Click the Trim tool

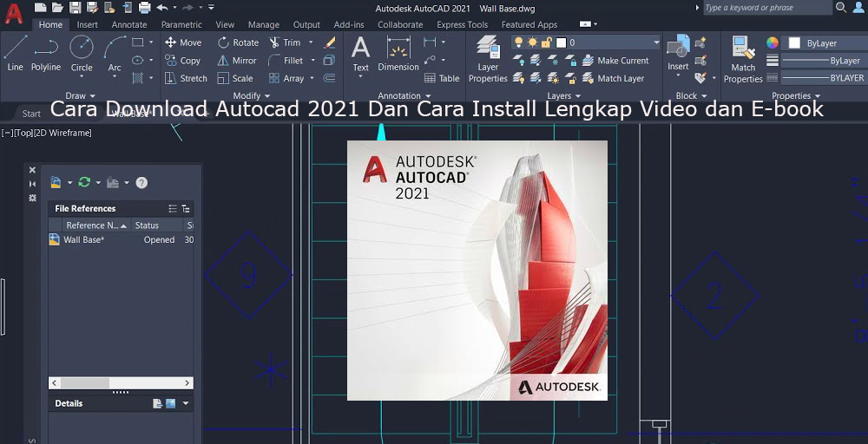pyautogui.click(x=285, y=42)
